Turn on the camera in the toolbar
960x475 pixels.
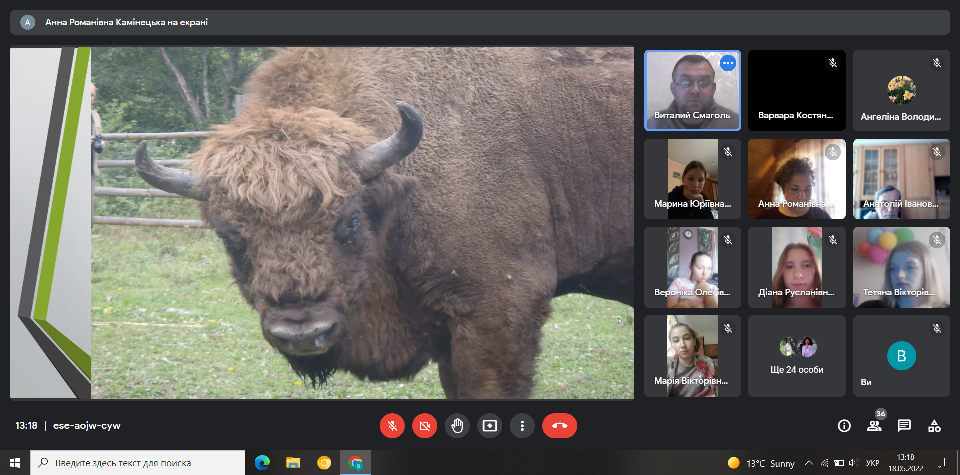click(425, 425)
